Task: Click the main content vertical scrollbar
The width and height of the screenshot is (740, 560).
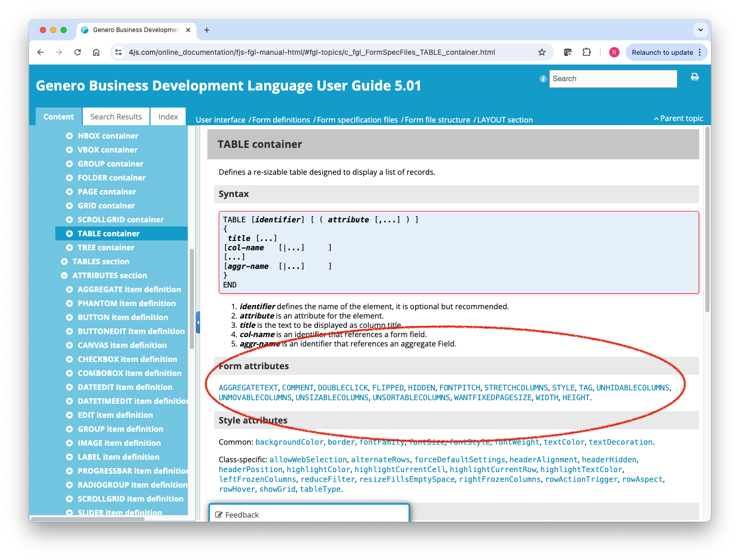Action: coord(707,220)
